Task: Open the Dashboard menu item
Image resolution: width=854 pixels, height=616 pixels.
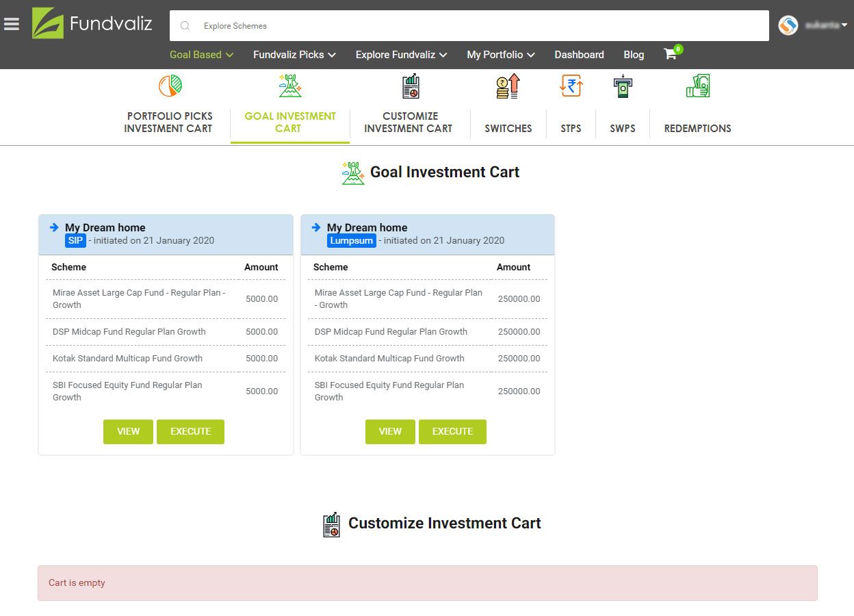Action: tap(579, 55)
